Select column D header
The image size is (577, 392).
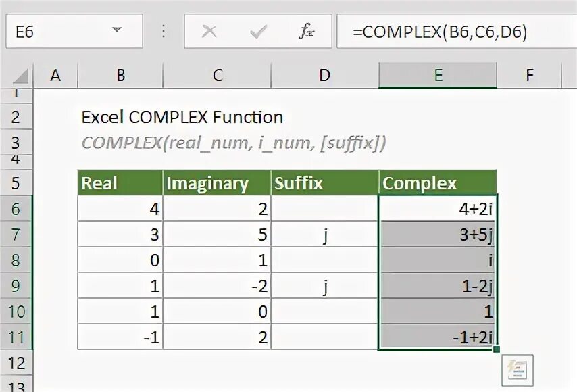[x=324, y=76]
